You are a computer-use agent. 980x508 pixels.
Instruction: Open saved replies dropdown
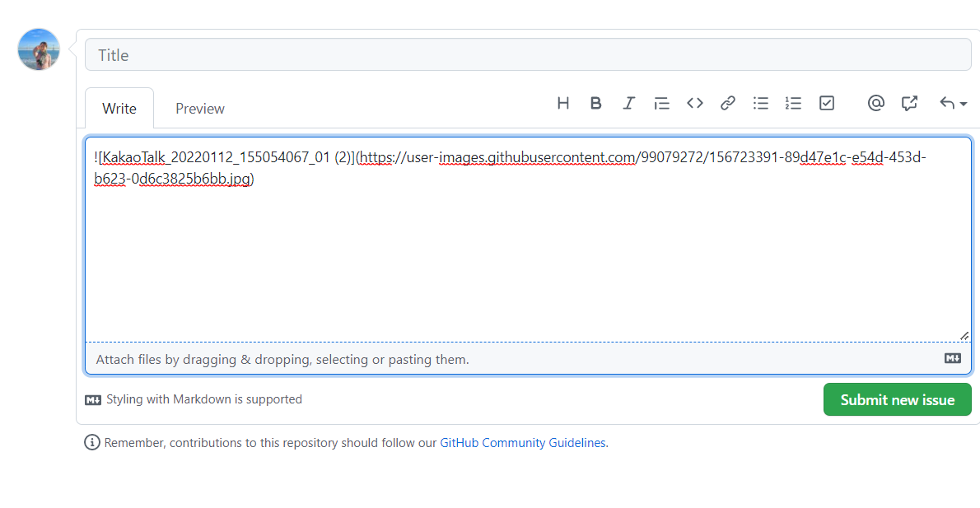pos(953,103)
